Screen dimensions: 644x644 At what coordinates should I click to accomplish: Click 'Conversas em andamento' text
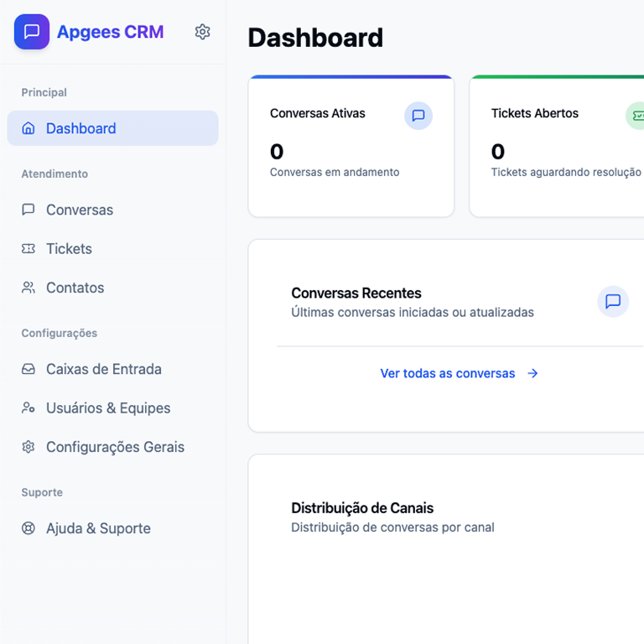click(x=335, y=172)
